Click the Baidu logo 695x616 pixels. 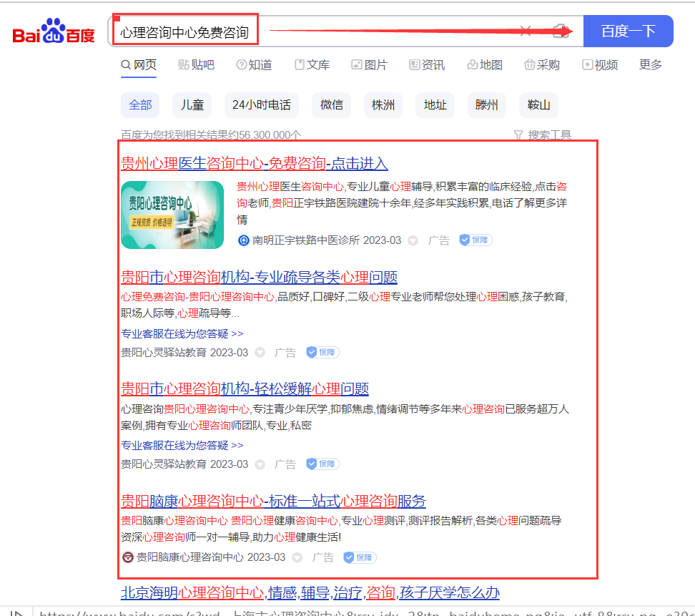pos(54,32)
